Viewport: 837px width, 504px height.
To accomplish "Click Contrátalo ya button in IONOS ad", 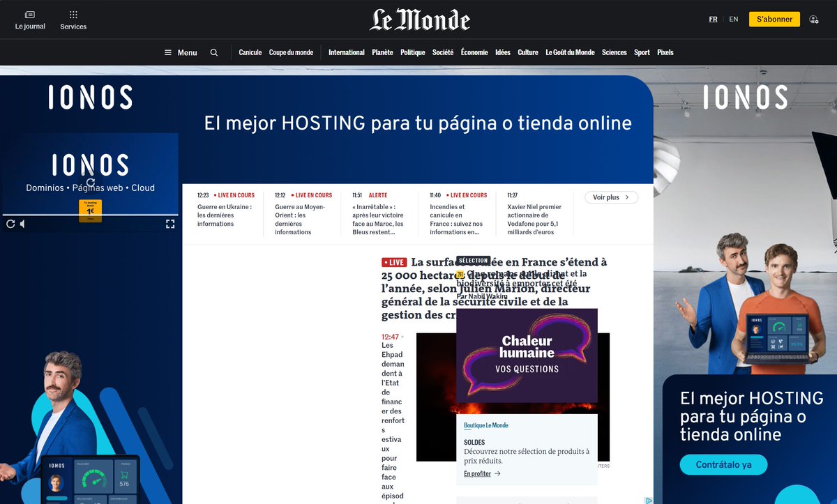I will click(724, 465).
